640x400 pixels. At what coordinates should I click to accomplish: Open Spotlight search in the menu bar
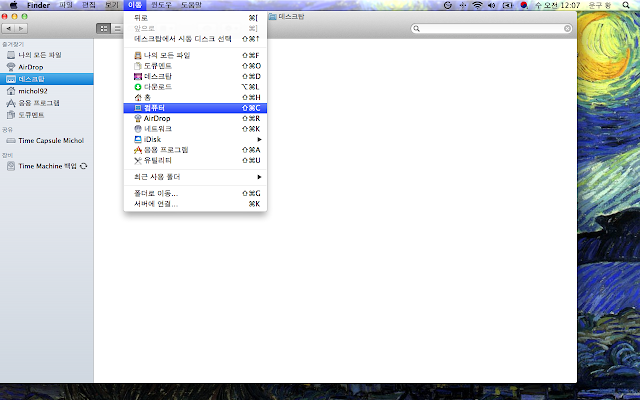click(626, 5)
